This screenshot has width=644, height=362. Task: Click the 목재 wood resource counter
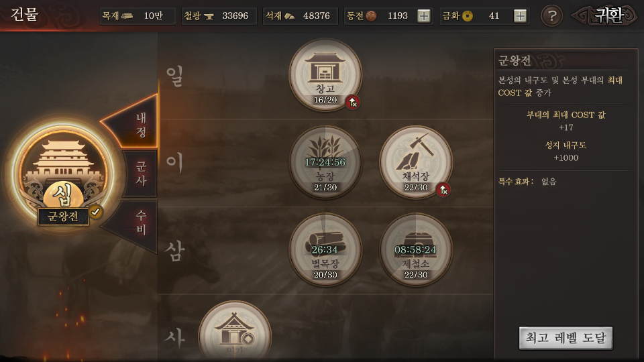click(138, 16)
